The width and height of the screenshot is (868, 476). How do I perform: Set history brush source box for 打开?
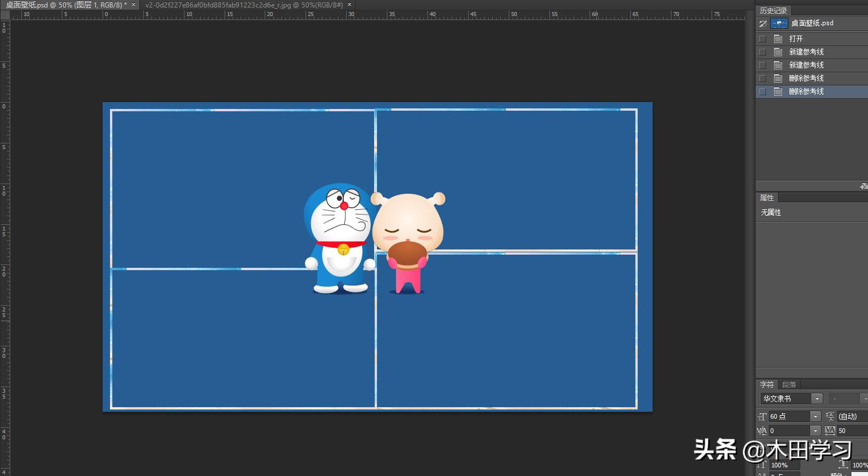click(763, 39)
